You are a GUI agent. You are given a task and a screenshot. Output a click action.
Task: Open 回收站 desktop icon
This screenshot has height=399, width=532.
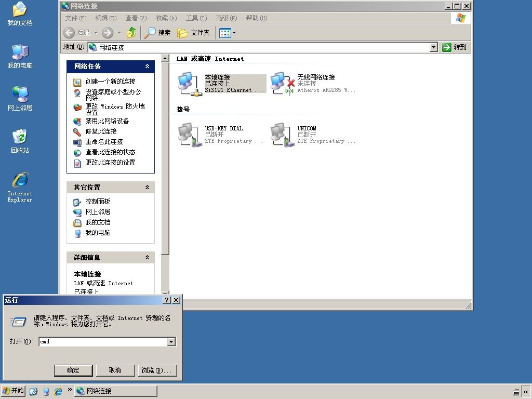tap(20, 141)
